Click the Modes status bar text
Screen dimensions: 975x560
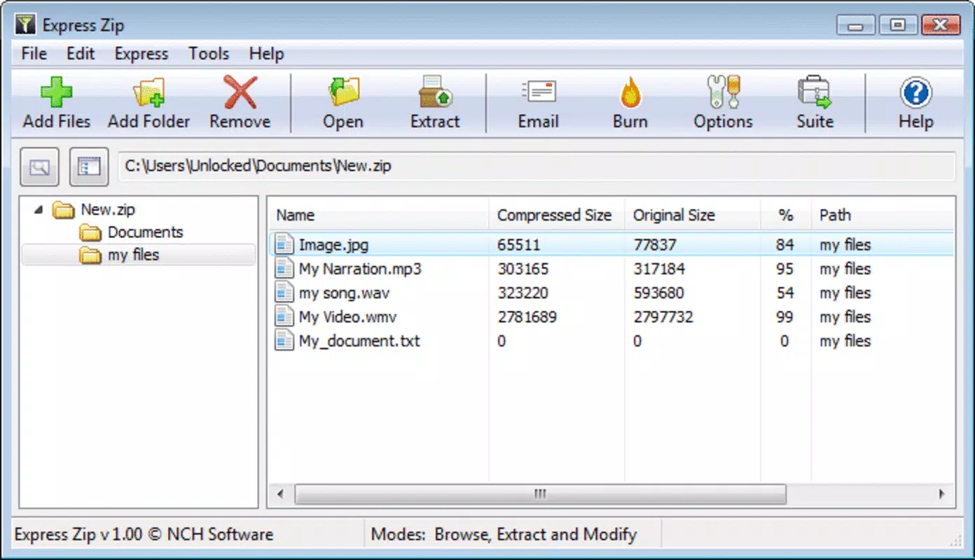504,535
